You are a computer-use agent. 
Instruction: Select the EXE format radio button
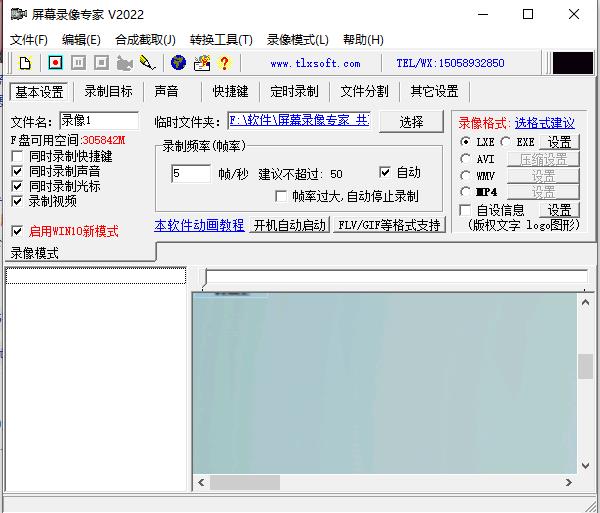(x=505, y=142)
